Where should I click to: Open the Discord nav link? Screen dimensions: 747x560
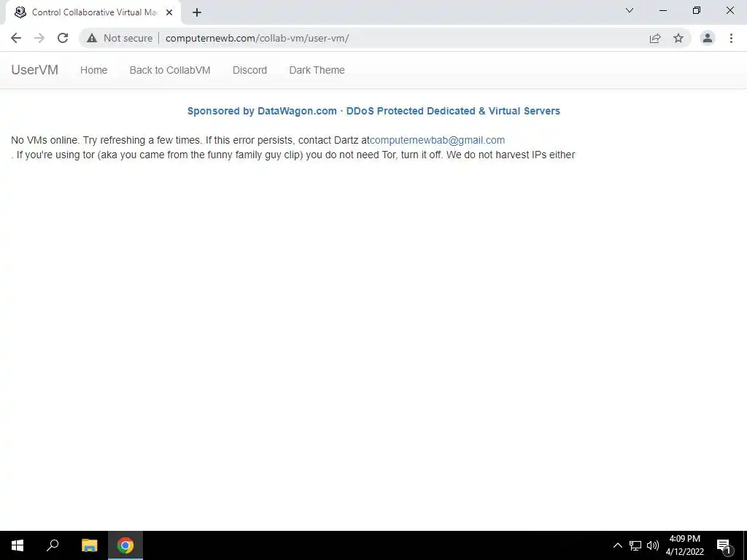point(249,70)
